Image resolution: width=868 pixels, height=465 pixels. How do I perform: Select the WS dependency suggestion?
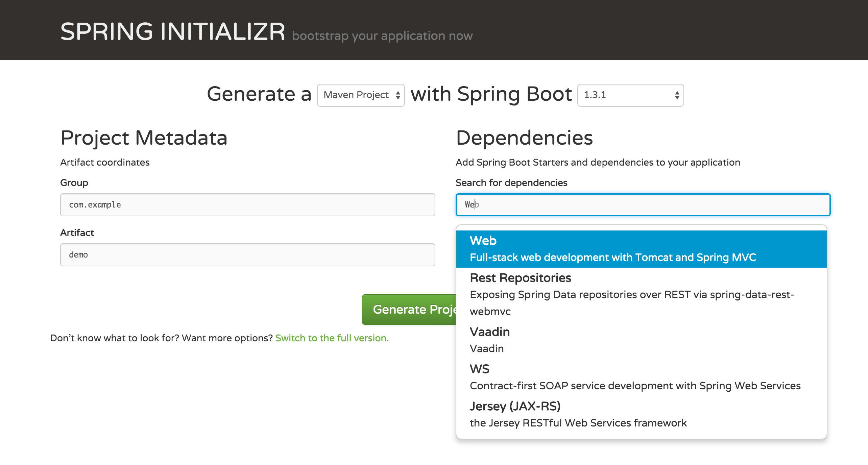480,369
